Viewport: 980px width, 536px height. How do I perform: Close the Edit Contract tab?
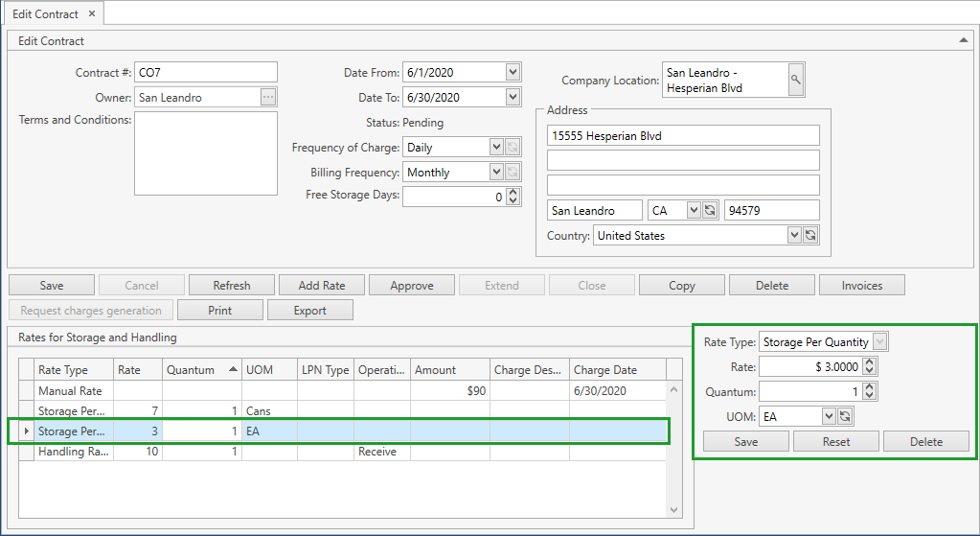coord(91,13)
